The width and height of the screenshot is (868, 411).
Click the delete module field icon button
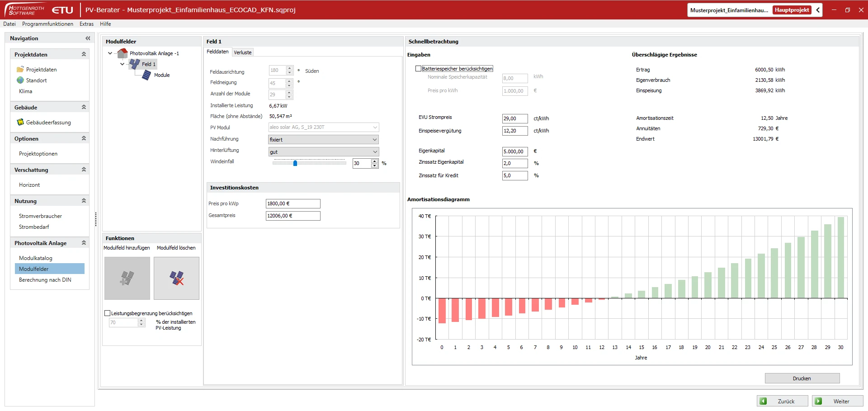pos(176,278)
